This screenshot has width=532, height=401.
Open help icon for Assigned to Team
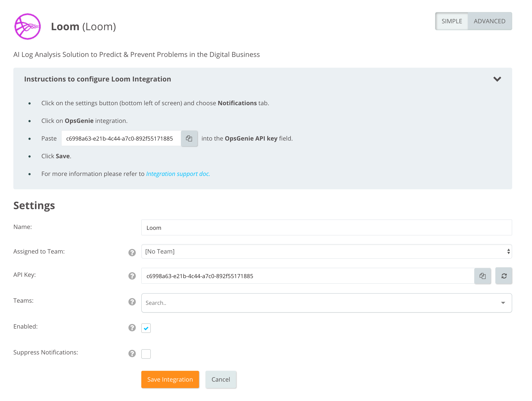(x=132, y=252)
